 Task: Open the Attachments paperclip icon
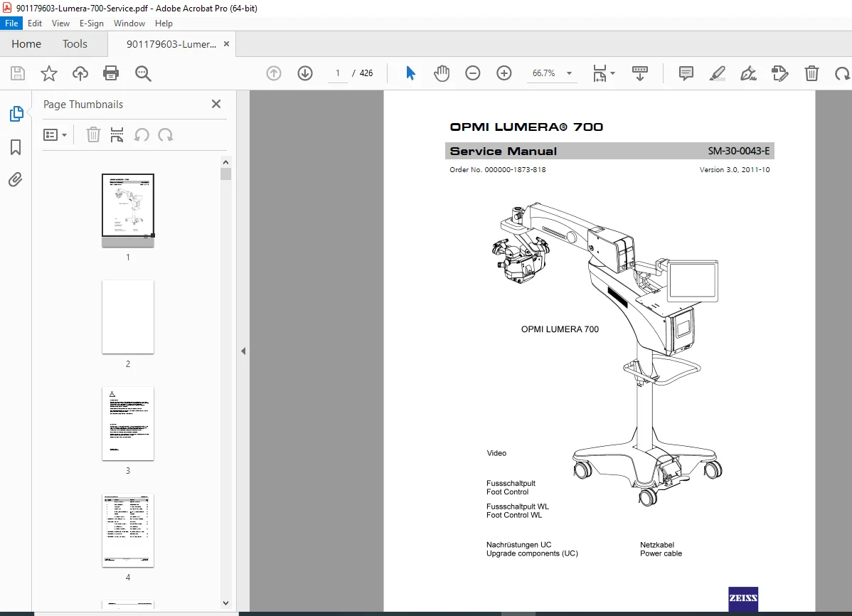15,179
